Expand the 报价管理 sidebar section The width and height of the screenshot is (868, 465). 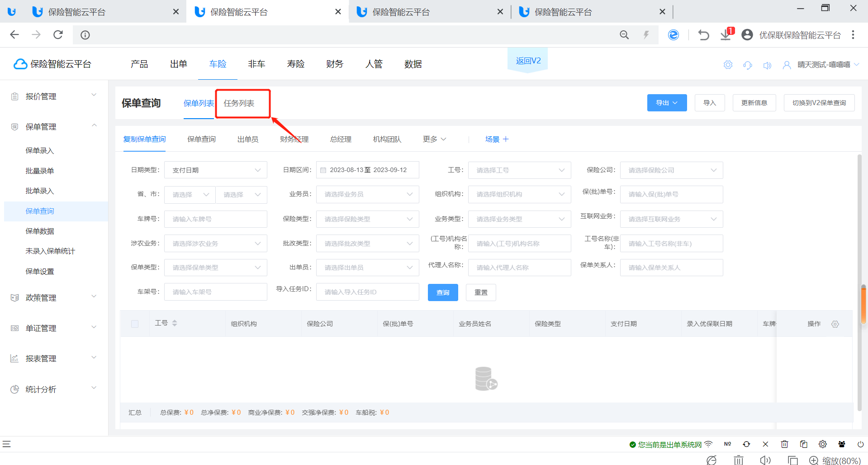coord(54,96)
